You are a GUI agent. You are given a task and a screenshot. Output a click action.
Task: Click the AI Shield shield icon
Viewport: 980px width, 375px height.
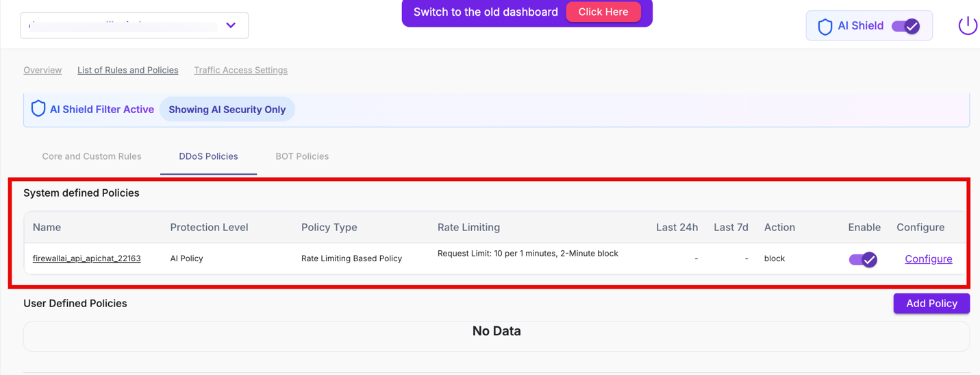pos(825,26)
